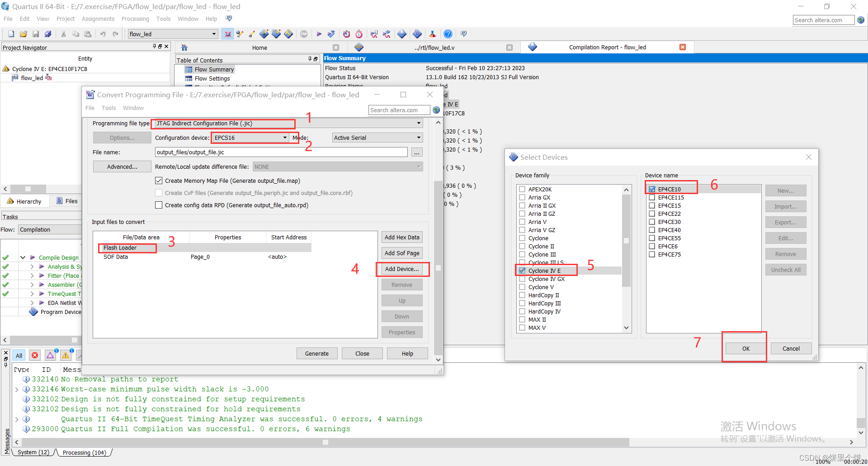Click the Generate button
Screen dimensions: 868x466
[317, 354]
